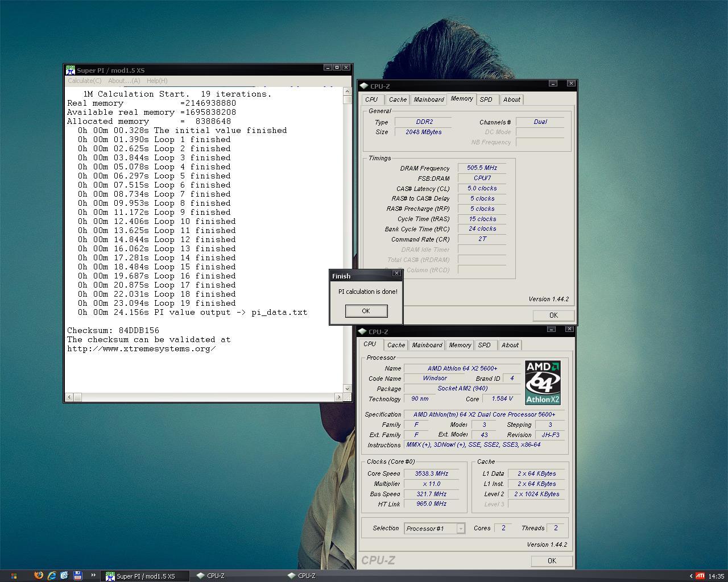
Task: Click the title bar icon of the upper CPU-Z window
Action: pyautogui.click(x=363, y=86)
